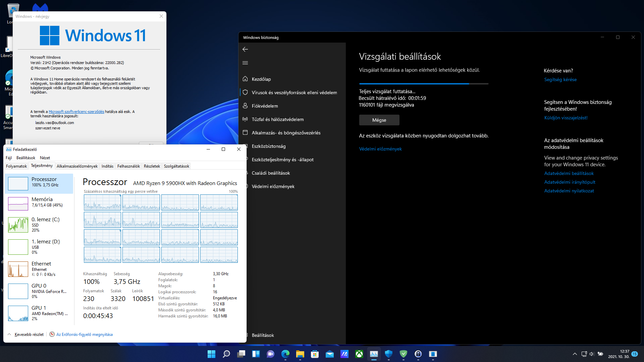Screen dimensions: 644x362
Task: Click Segítség kérése link
Action: pos(560,79)
